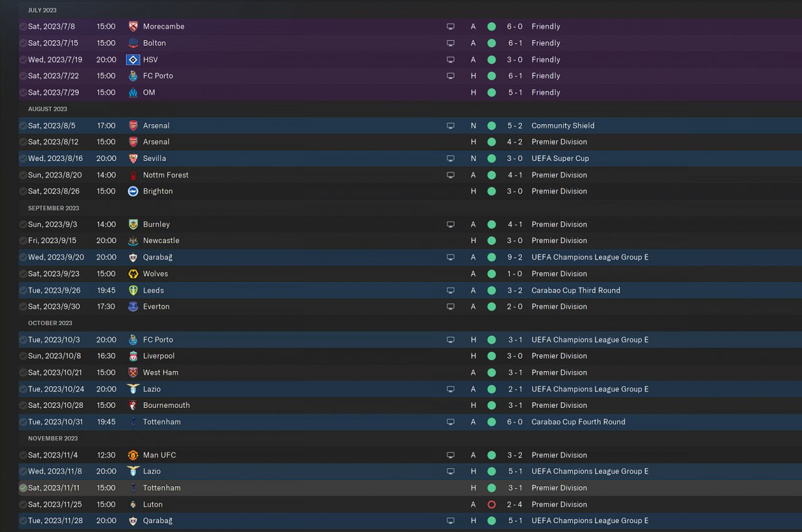
Task: Toggle the check circle for Fri, 2023/9/15 Newcastle match
Action: click(23, 241)
